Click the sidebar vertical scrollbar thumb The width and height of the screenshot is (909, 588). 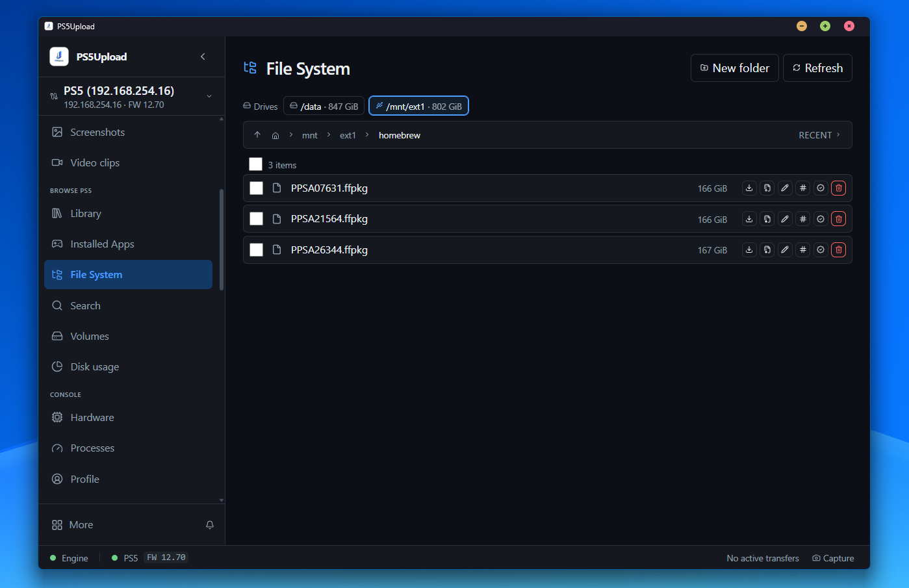222,239
